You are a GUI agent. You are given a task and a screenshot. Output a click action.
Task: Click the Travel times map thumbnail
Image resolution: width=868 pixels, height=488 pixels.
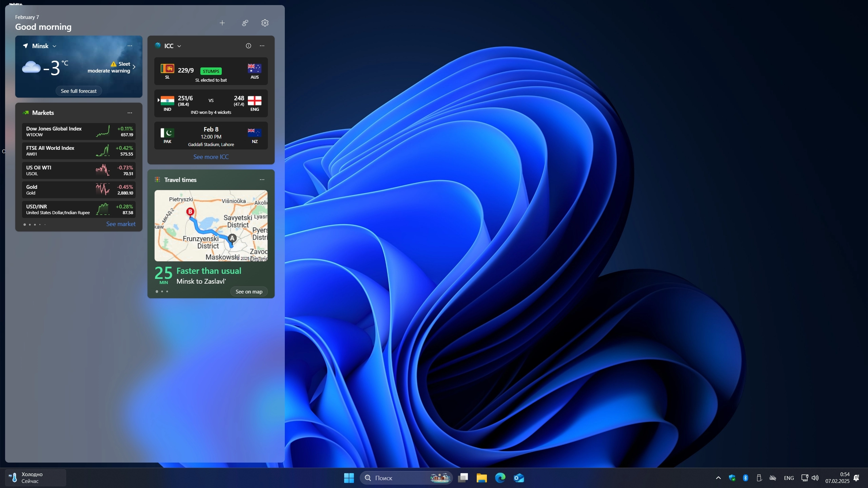[211, 225]
